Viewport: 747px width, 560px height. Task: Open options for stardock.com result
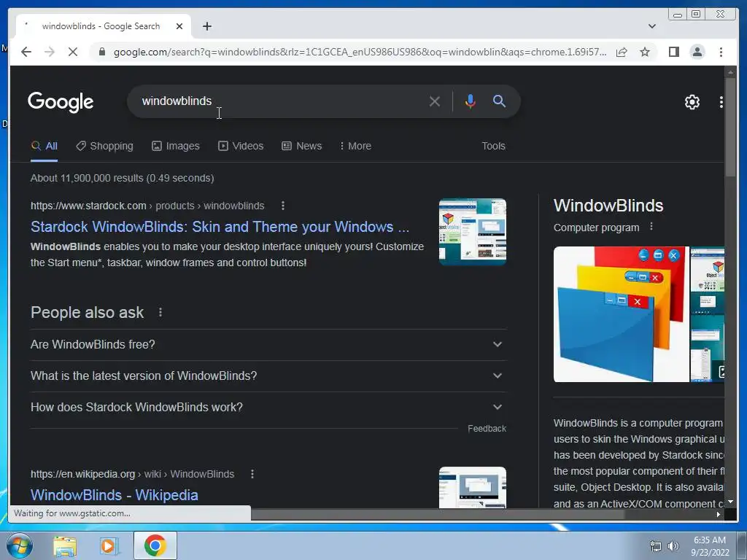pos(283,206)
